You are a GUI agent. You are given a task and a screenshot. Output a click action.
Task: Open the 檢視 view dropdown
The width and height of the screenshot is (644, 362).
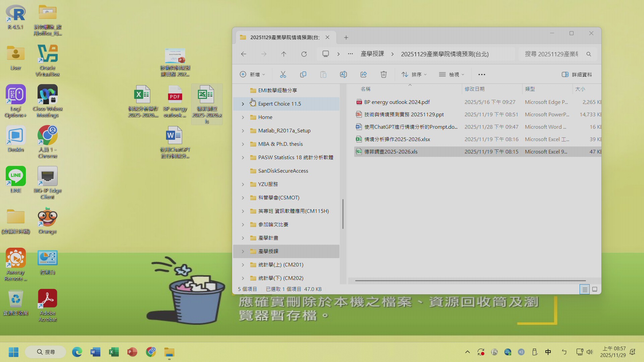click(x=452, y=74)
